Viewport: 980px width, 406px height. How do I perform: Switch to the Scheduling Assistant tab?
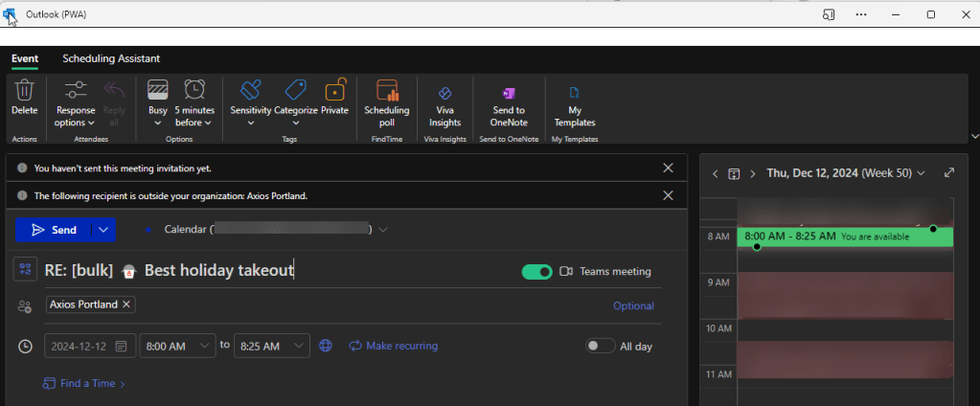tap(111, 58)
